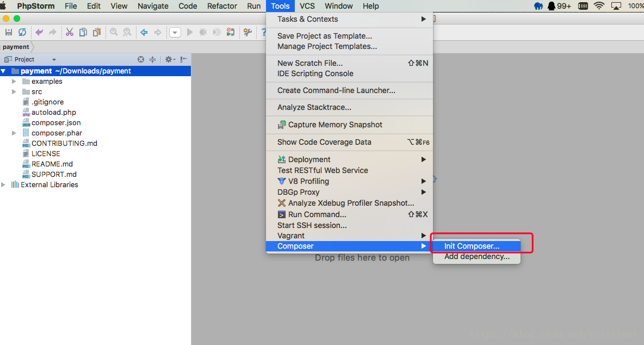The image size is (644, 345).
Task: Click the payment breadcrumb
Action: [16, 47]
